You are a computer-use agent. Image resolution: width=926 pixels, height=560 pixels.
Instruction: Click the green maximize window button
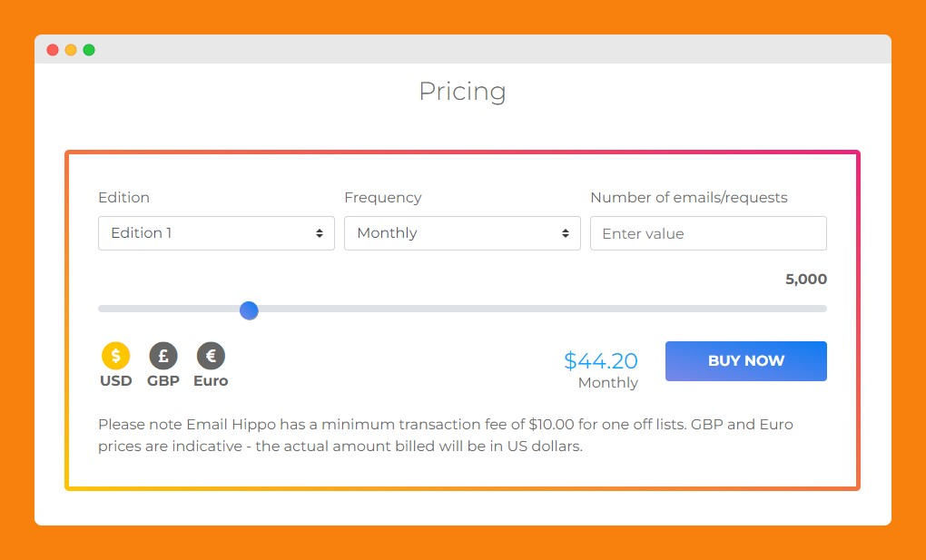point(89,50)
